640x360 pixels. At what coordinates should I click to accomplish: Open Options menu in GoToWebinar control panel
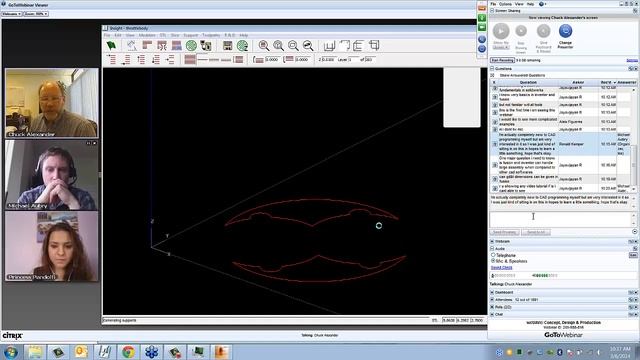click(505, 4)
